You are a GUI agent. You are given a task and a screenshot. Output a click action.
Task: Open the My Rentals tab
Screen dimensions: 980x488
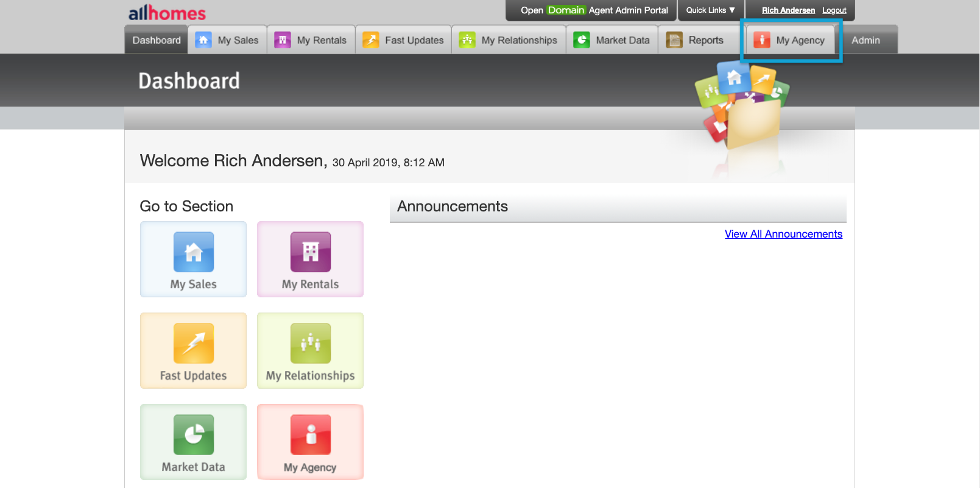(x=311, y=40)
